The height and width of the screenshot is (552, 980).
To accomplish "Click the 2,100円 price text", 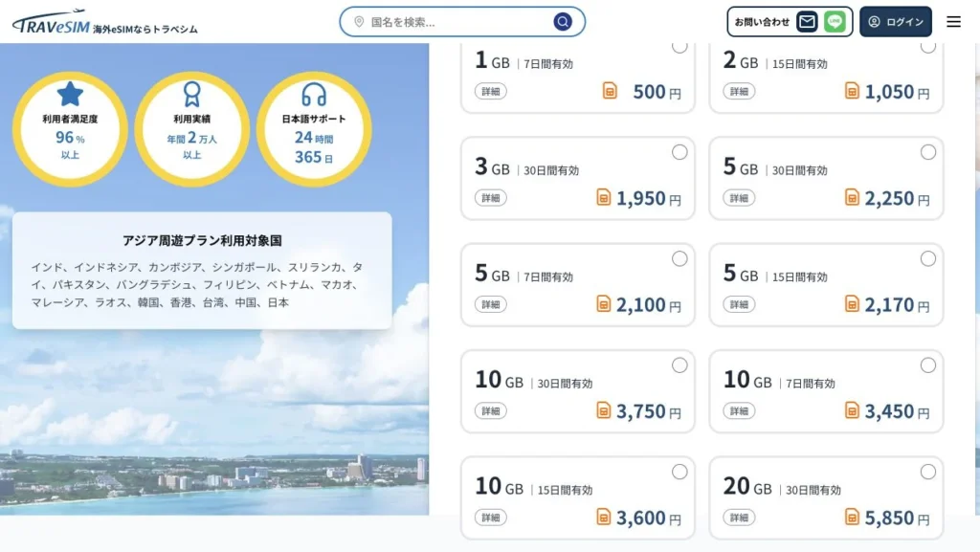I will pos(649,305).
